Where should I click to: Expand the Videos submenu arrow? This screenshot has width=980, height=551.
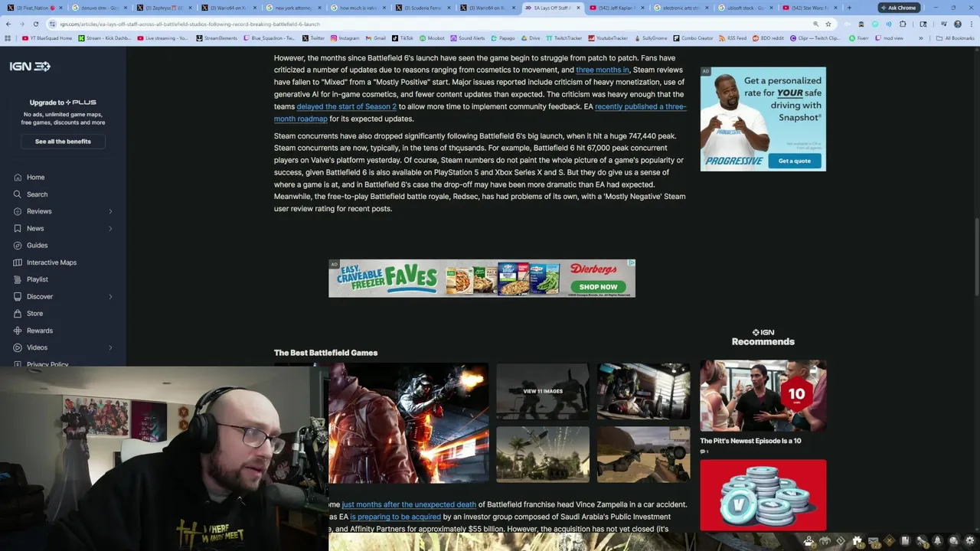[x=110, y=347]
